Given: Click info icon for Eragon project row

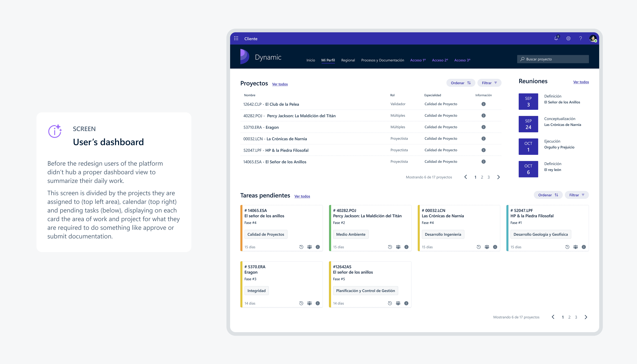Looking at the screenshot, I should tap(483, 127).
